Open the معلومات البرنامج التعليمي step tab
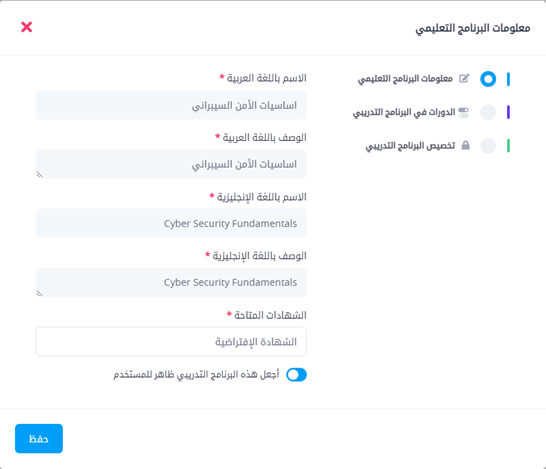The height and width of the screenshot is (469, 546). [405, 79]
